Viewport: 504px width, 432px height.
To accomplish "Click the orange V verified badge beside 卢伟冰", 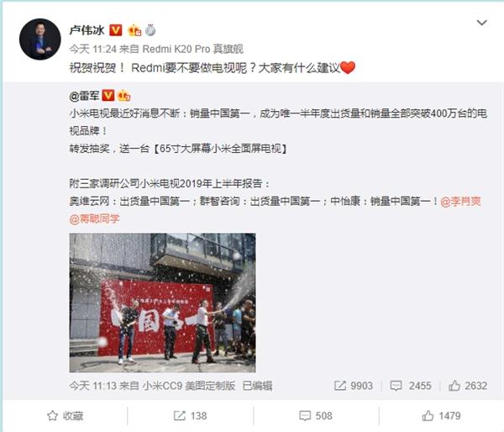I will (x=116, y=30).
